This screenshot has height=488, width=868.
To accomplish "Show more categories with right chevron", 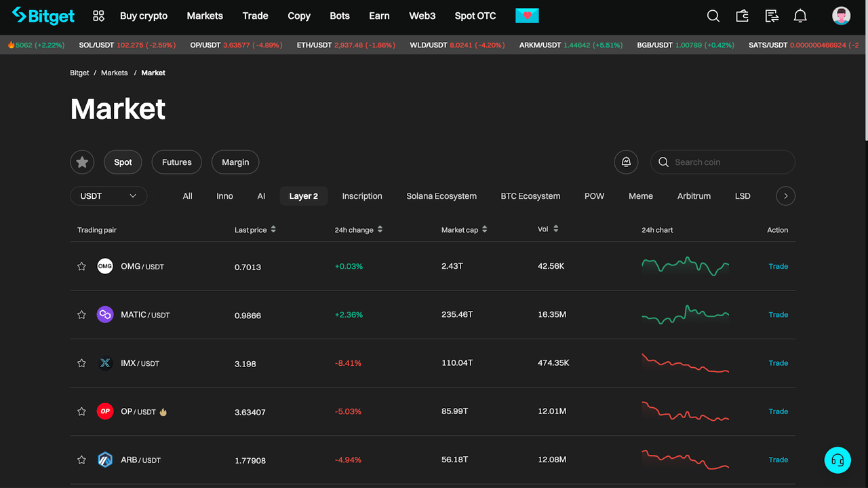I will tap(785, 196).
